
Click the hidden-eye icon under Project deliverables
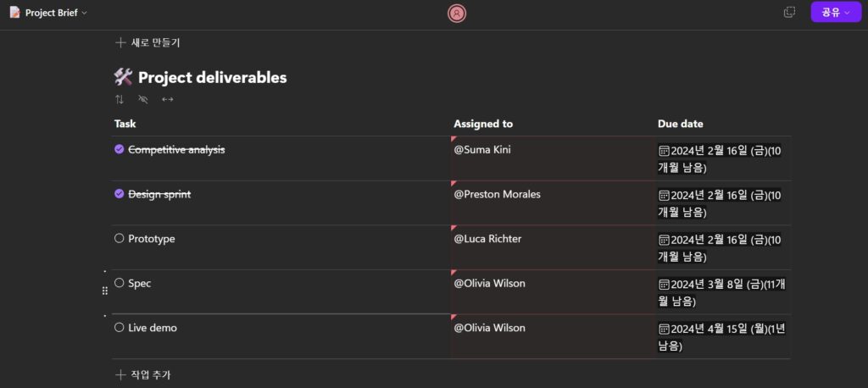pyautogui.click(x=143, y=99)
